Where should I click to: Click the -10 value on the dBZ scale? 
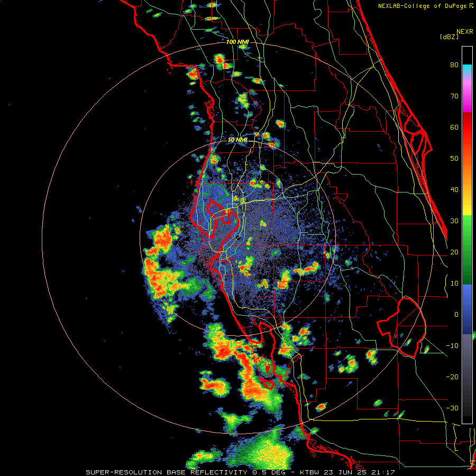[x=452, y=346]
